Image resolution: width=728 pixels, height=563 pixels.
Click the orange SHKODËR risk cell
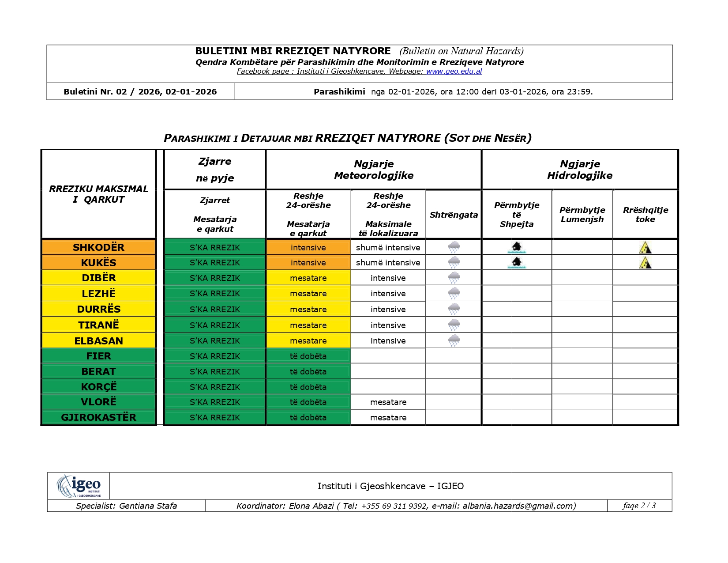click(98, 247)
